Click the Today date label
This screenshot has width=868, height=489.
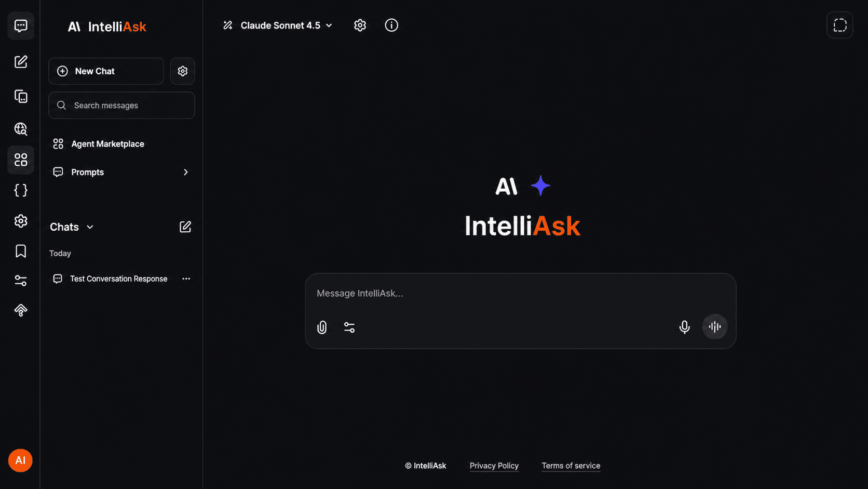pos(60,254)
